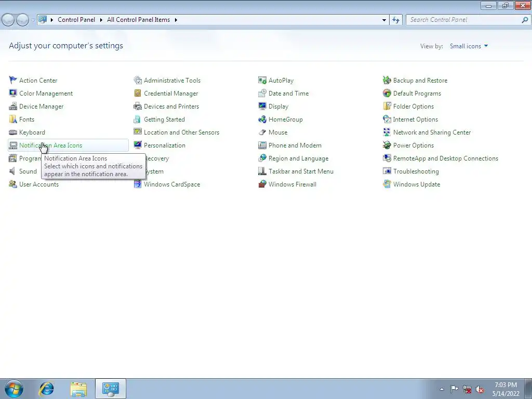Viewport: 532px width, 399px height.
Task: Open the Internet Options link
Action: point(415,119)
